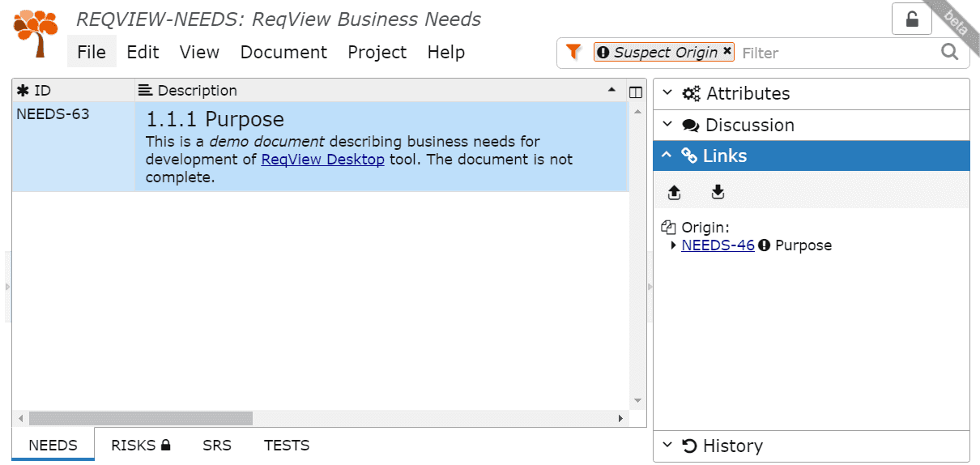This screenshot has height=465, width=980.
Task: Click the search magnifier icon
Action: [x=949, y=52]
